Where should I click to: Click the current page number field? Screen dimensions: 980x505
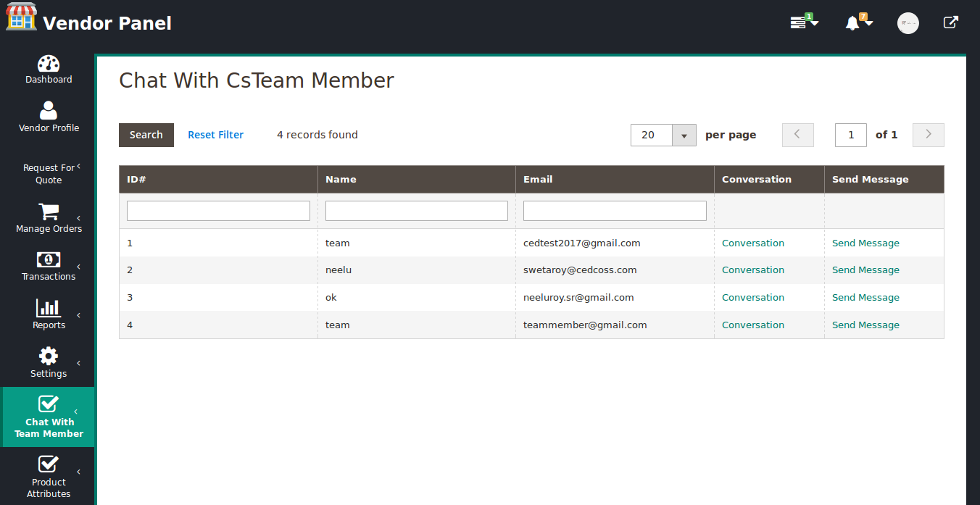point(851,135)
